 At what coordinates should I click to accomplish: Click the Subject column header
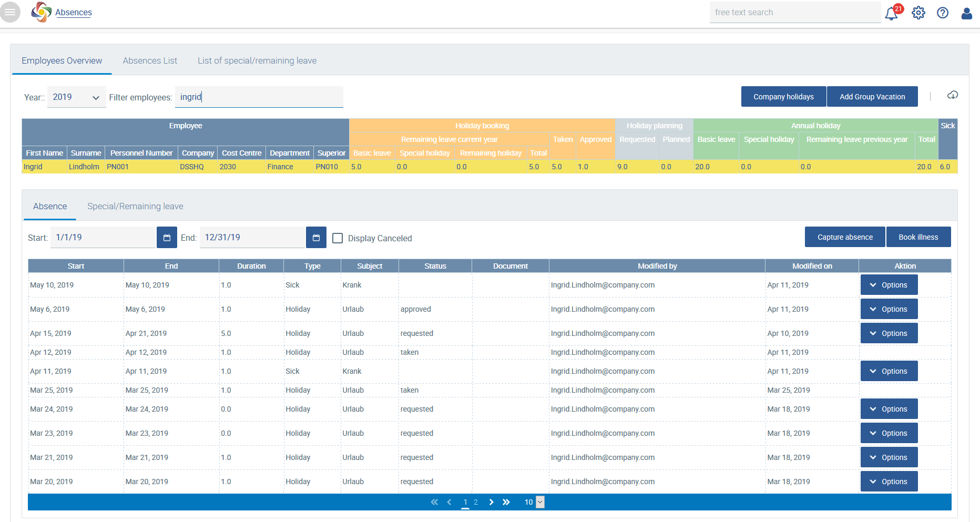[370, 266]
